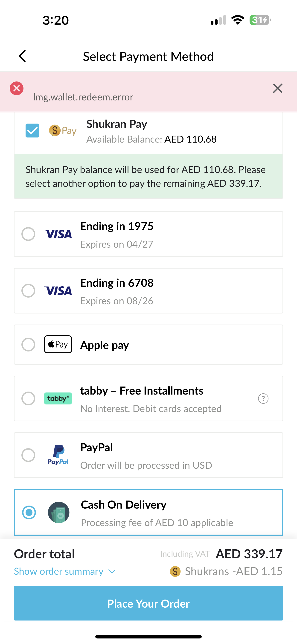Uncheck the Shukran Pay checkbox
Image resolution: width=297 pixels, height=644 pixels.
point(32,131)
